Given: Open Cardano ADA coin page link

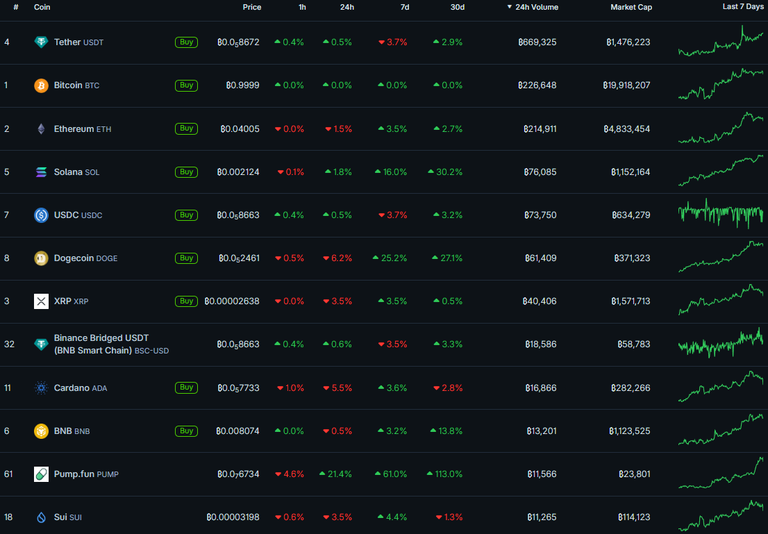Looking at the screenshot, I should [x=80, y=388].
